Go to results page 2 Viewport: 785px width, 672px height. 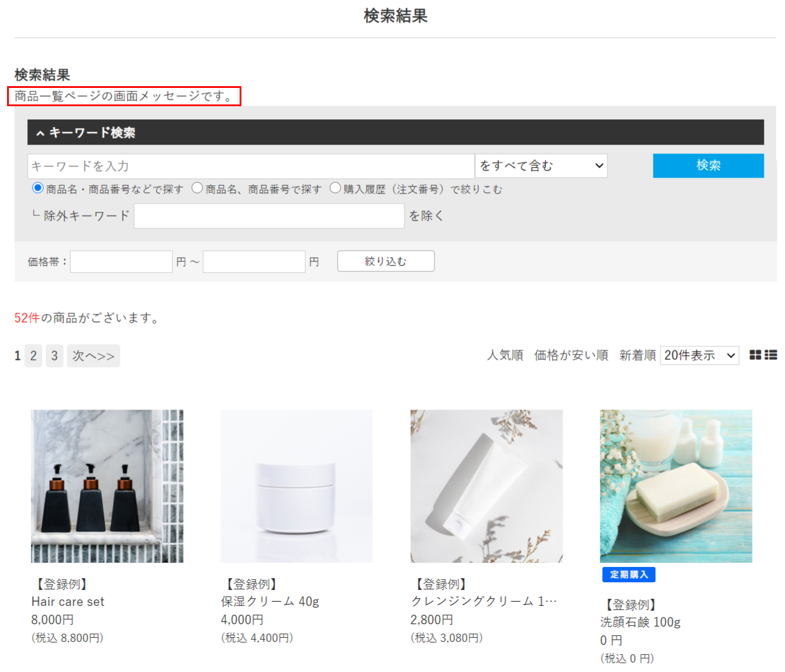pyautogui.click(x=33, y=356)
